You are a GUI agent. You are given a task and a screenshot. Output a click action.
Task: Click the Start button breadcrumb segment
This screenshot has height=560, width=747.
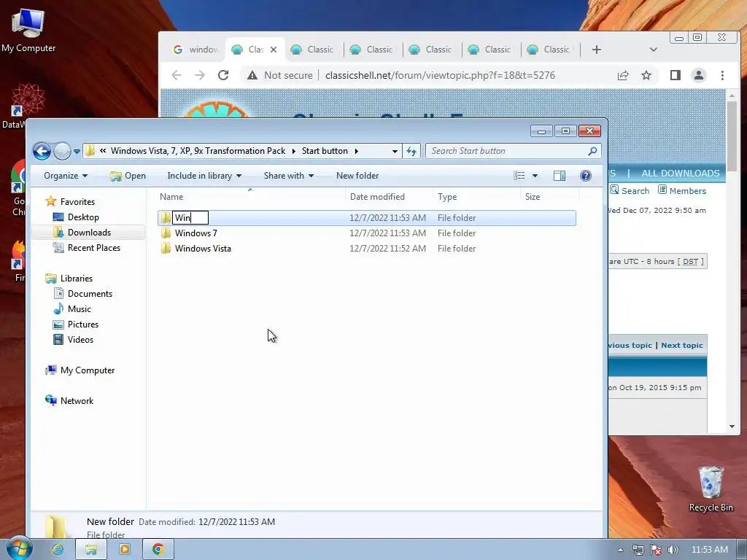click(x=325, y=151)
